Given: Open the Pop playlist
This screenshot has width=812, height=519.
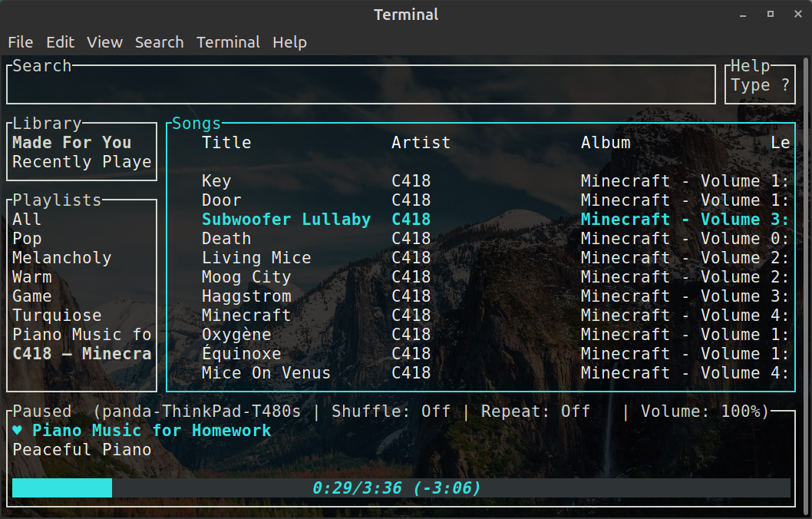Looking at the screenshot, I should point(27,239).
